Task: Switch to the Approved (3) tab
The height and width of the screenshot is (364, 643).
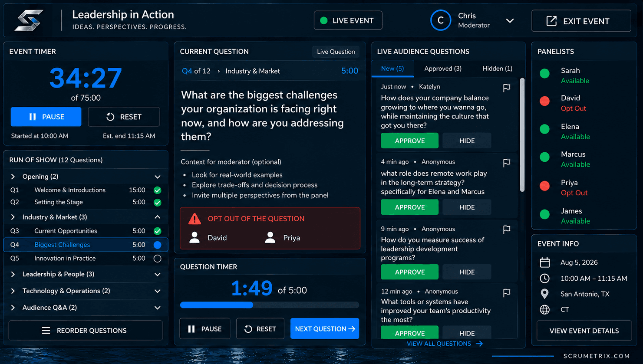Action: (x=443, y=69)
